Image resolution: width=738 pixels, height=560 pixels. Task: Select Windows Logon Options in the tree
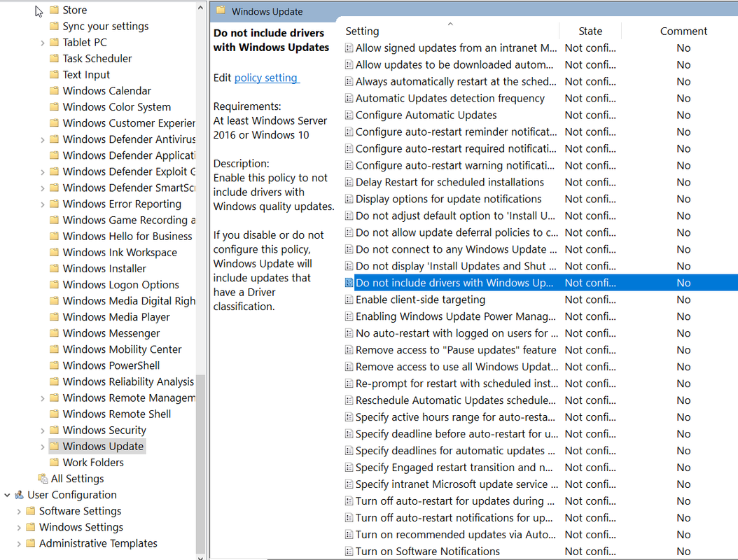121,285
